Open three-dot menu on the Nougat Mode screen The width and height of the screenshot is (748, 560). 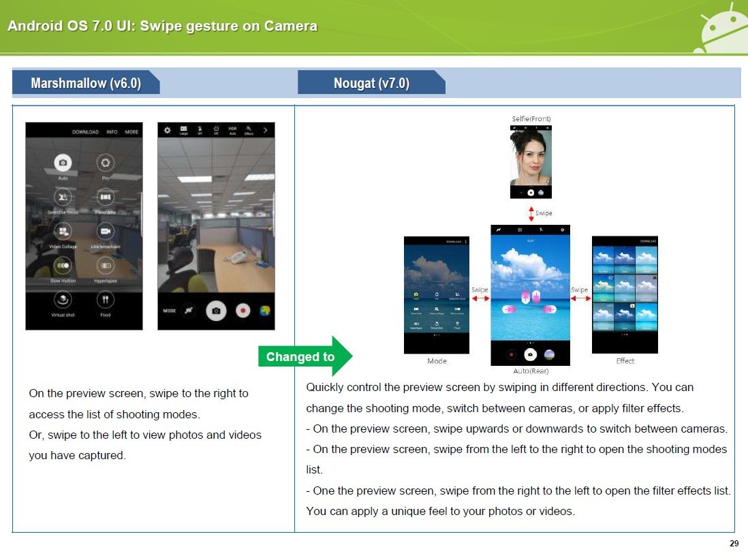click(466, 242)
